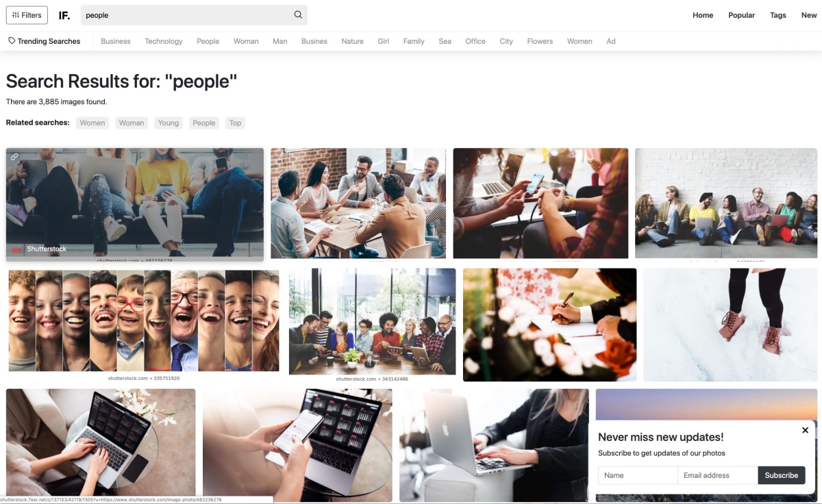822x504 pixels.
Task: Open the boots in snow photo
Action: point(730,325)
